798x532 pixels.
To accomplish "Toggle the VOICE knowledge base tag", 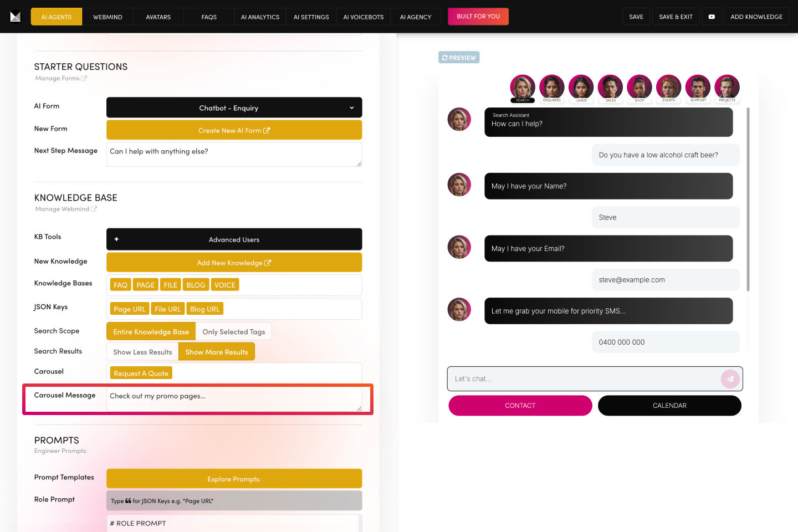I will point(224,285).
